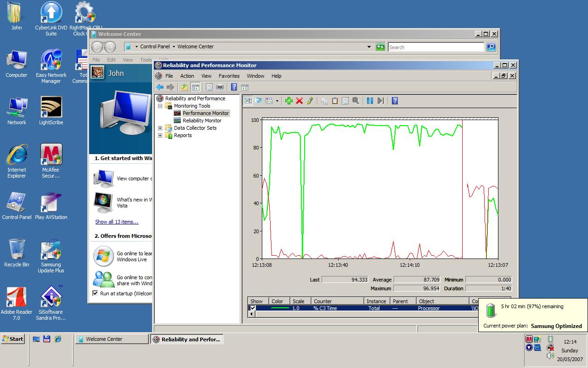588x368 pixels.
Task: Select Reliability Monitor tree item
Action: click(202, 121)
